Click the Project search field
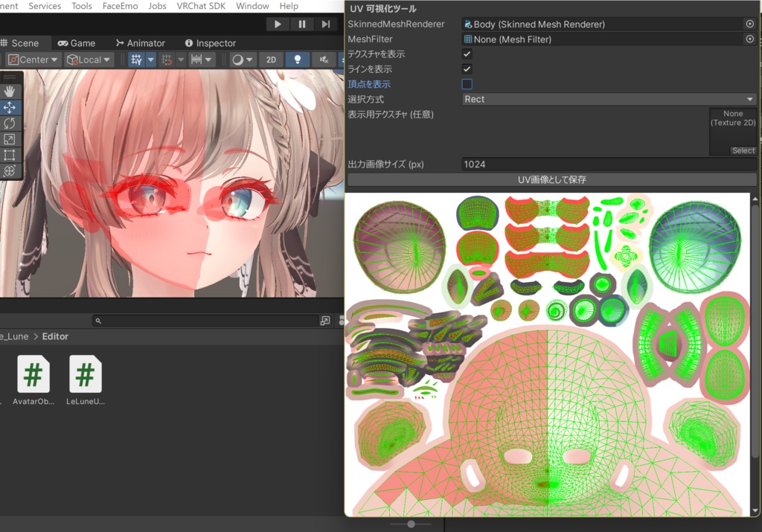This screenshot has height=532, width=762. 205,321
